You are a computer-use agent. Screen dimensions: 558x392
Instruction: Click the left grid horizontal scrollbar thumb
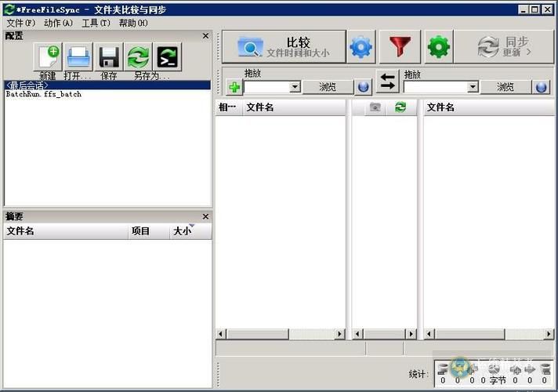(x=258, y=334)
